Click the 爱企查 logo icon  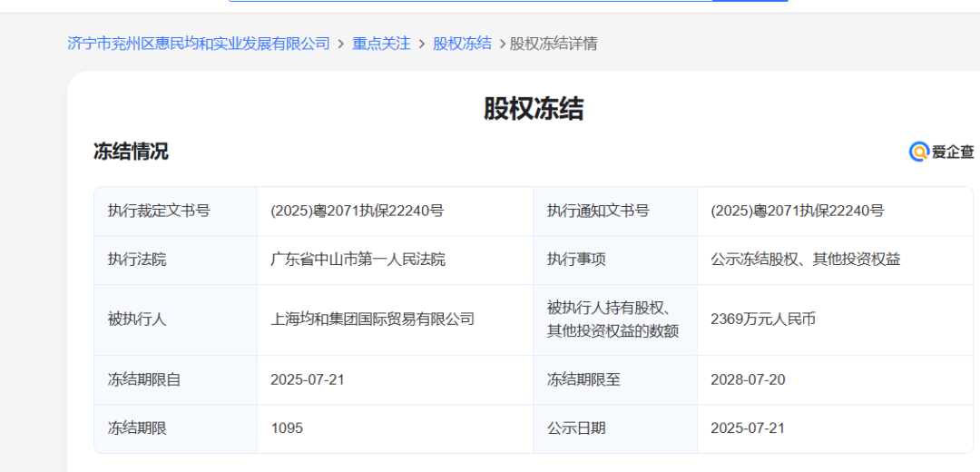pos(918,152)
